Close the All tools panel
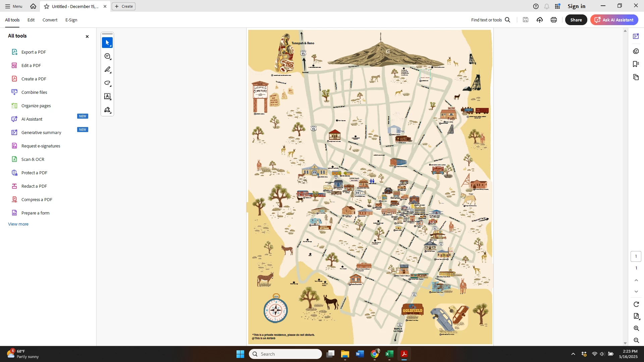The image size is (644, 362). (x=87, y=37)
